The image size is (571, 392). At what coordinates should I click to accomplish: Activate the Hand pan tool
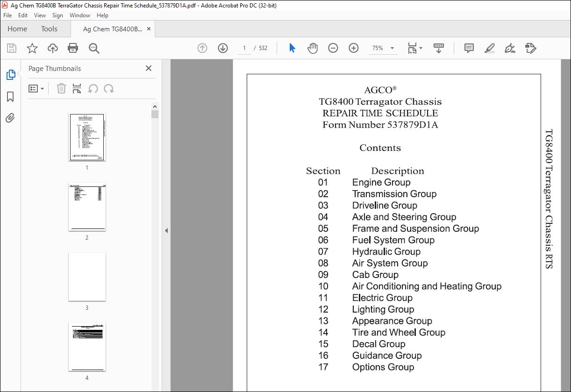tap(313, 48)
